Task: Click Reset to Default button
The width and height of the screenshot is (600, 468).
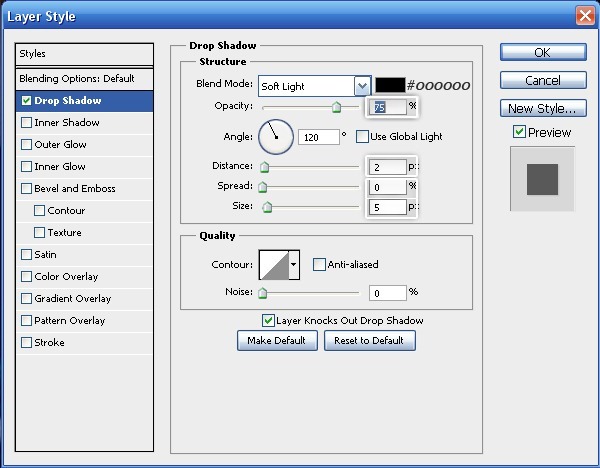Action: (369, 340)
